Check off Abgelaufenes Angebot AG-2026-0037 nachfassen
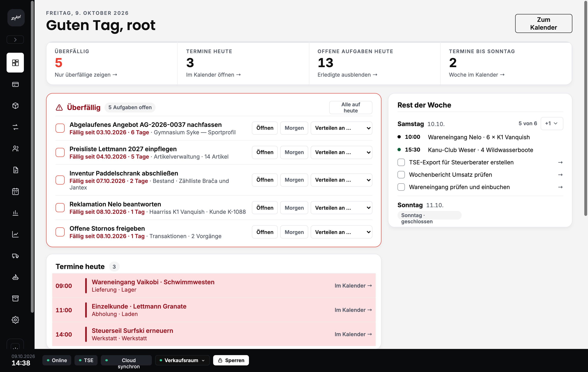588x372 pixels. (x=60, y=128)
